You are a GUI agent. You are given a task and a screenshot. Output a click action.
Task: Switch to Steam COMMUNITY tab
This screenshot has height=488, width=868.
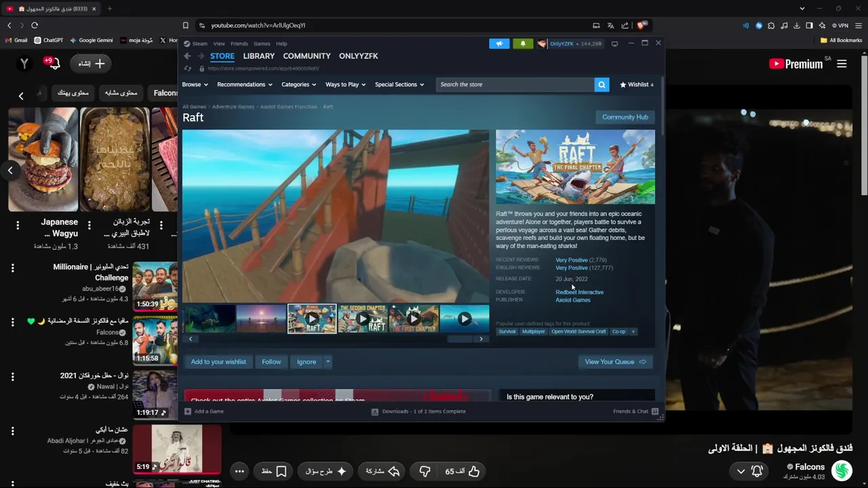(x=307, y=56)
